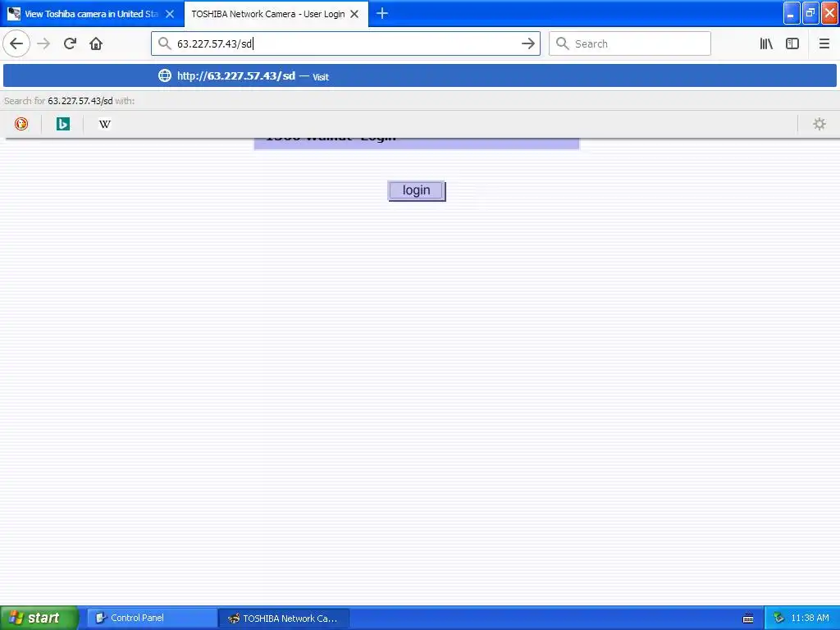Image resolution: width=840 pixels, height=630 pixels.
Task: Click the magnifier icon in address bar
Action: (164, 44)
